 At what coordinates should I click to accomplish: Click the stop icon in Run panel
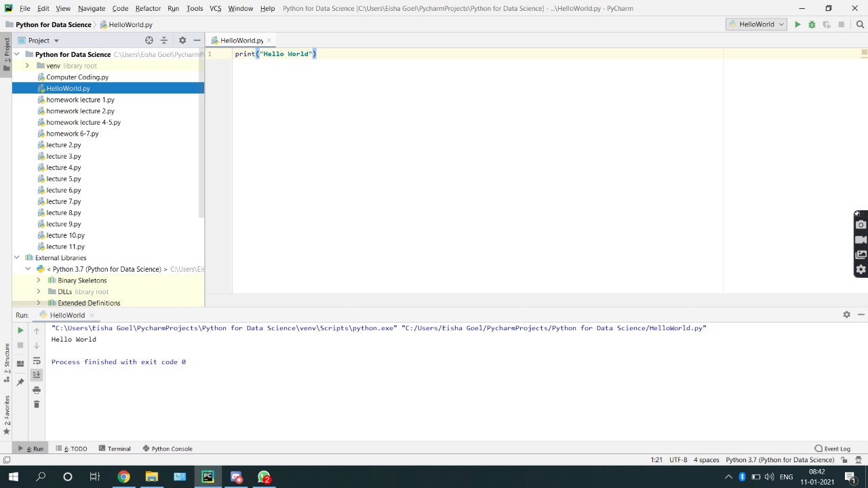tap(20, 345)
